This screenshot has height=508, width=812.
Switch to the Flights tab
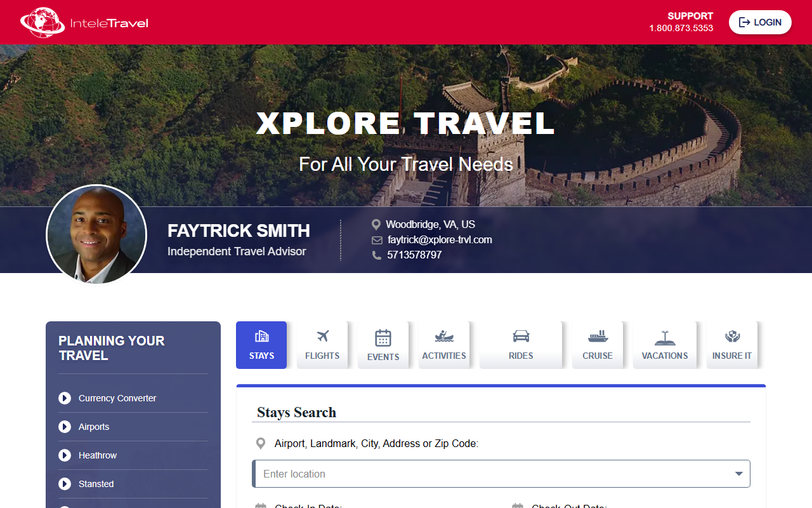point(322,345)
